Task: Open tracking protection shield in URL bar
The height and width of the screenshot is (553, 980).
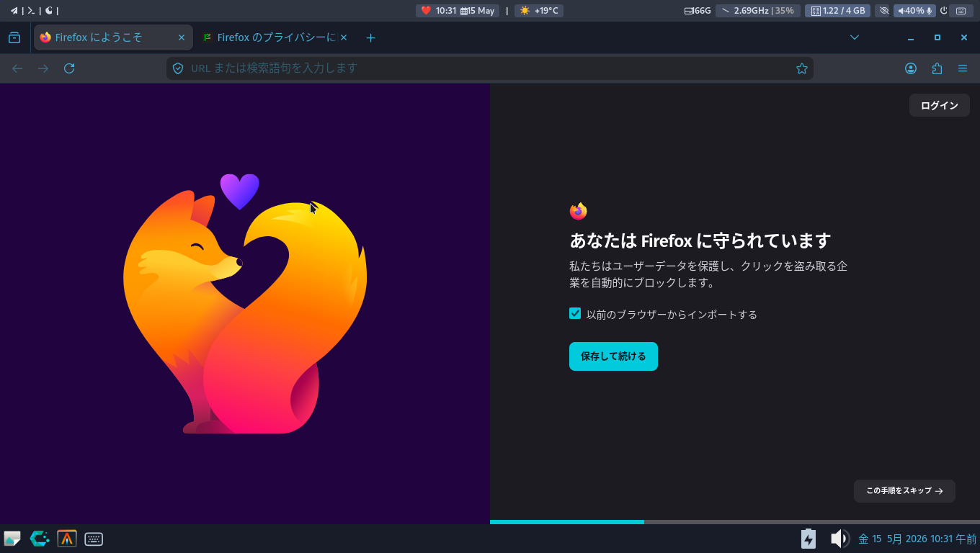Action: [x=178, y=68]
